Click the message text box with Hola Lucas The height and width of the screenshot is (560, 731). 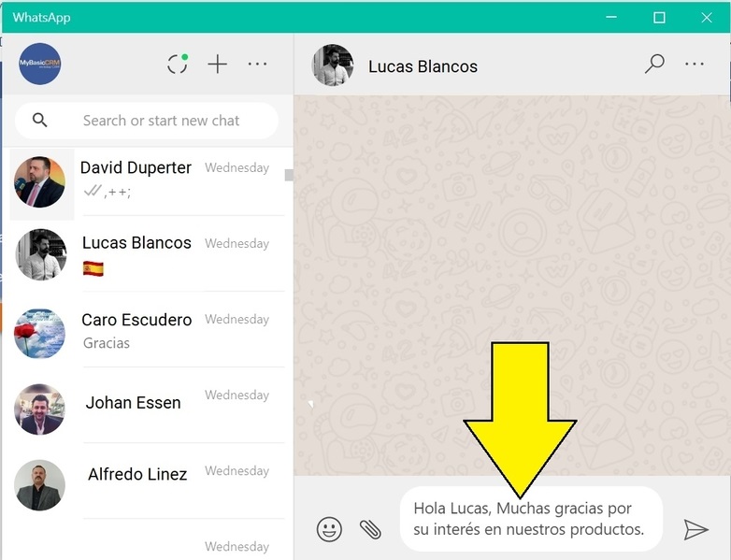click(x=530, y=519)
